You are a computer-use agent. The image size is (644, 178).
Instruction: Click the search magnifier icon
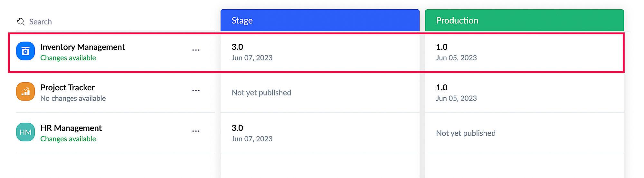tap(21, 22)
